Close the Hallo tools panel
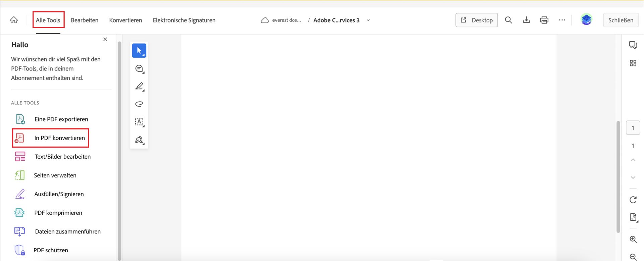Viewport: 644px width, 261px height. 105,39
